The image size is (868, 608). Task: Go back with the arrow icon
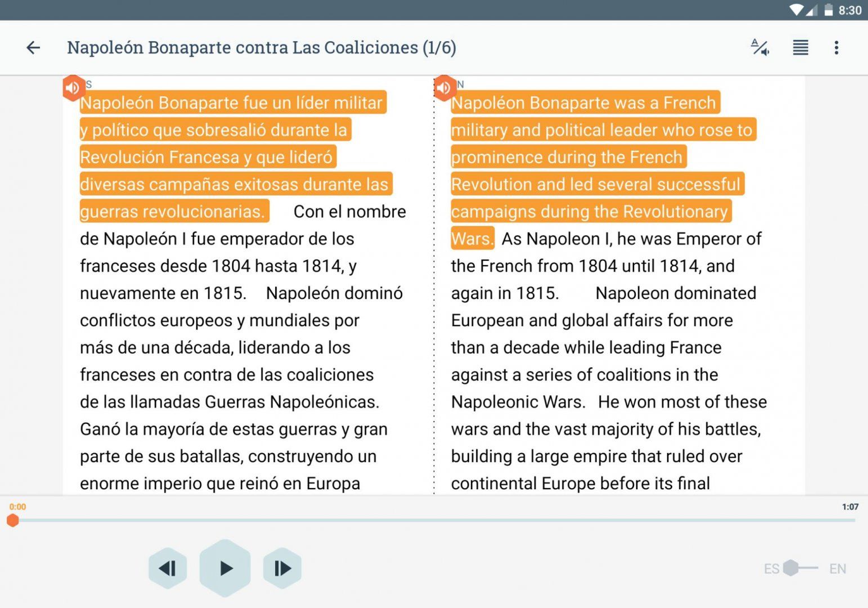33,48
